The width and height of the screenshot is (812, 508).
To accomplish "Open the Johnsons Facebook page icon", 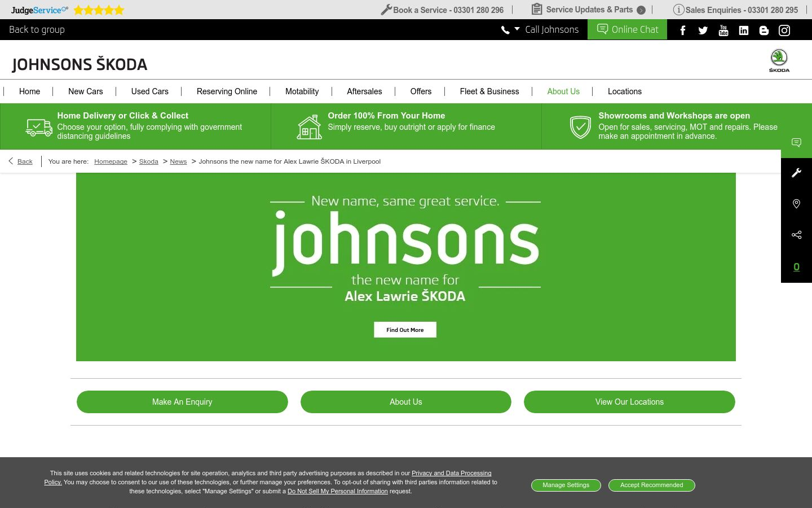I will (683, 30).
